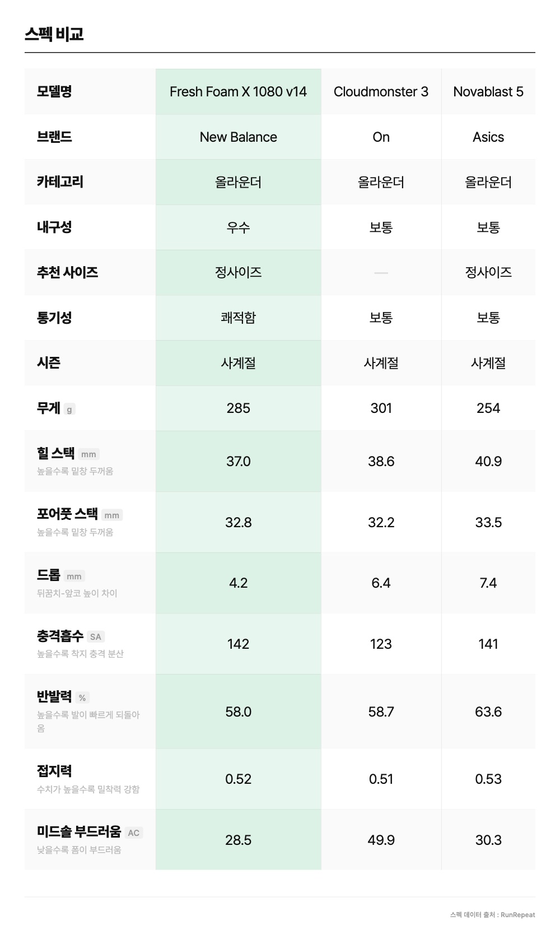Viewport: 560px width, 939px height.
Task: Click the 쾌적함 cell under Fresh Foam X
Action: pyautogui.click(x=238, y=318)
